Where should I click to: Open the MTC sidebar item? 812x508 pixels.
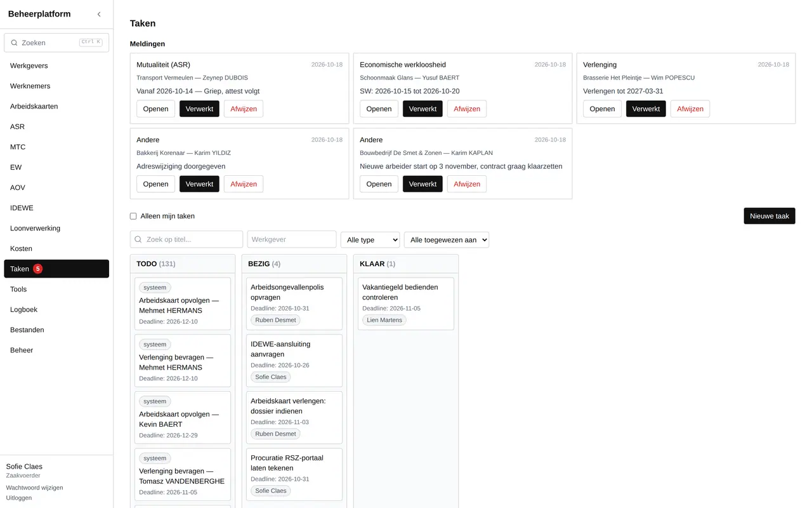(56, 147)
